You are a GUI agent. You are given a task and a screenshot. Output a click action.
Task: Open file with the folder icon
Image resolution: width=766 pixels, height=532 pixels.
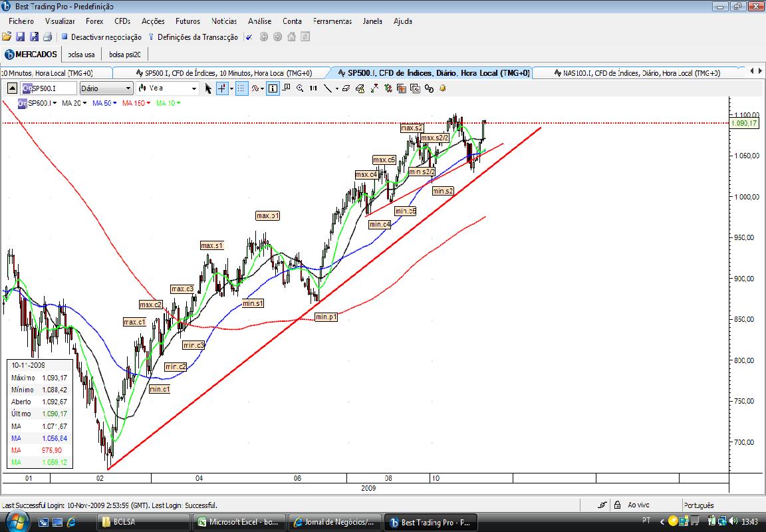tap(7, 37)
